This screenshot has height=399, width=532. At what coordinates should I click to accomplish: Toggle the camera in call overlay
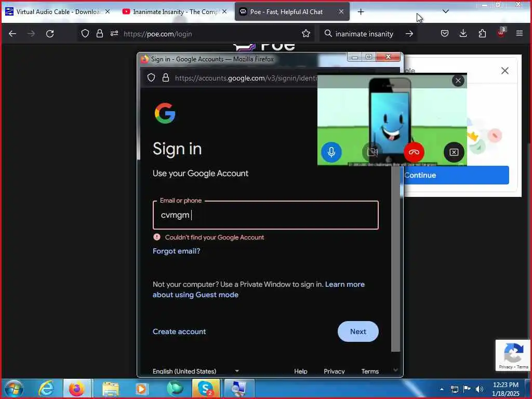pos(372,152)
